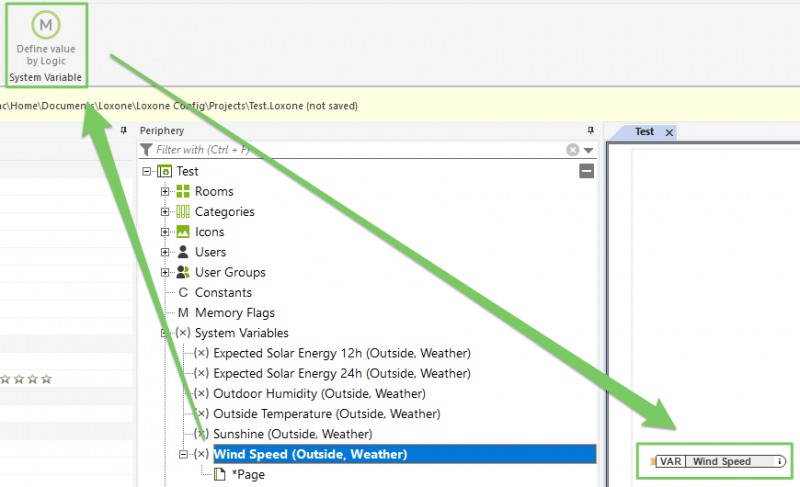The image size is (800, 487).
Task: Click the Rooms icon in tree
Action: pyautogui.click(x=183, y=191)
